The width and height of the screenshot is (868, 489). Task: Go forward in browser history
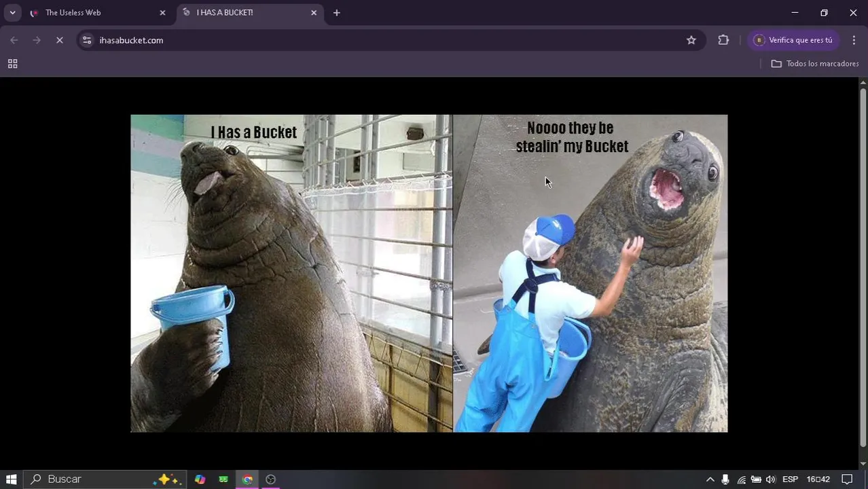click(37, 40)
